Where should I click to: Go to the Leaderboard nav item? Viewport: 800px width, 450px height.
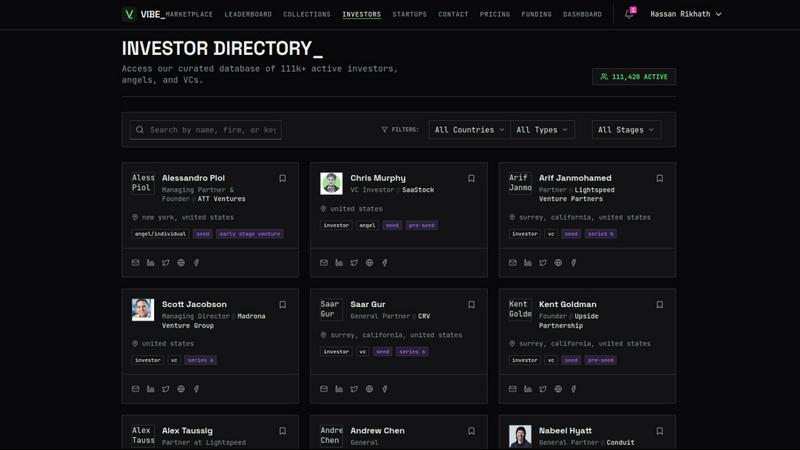[248, 15]
